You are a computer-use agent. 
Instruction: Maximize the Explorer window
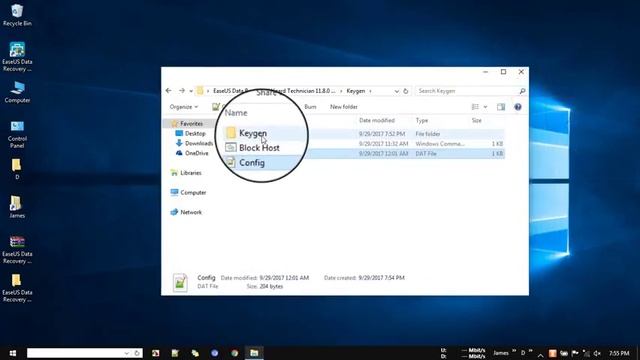(503, 72)
